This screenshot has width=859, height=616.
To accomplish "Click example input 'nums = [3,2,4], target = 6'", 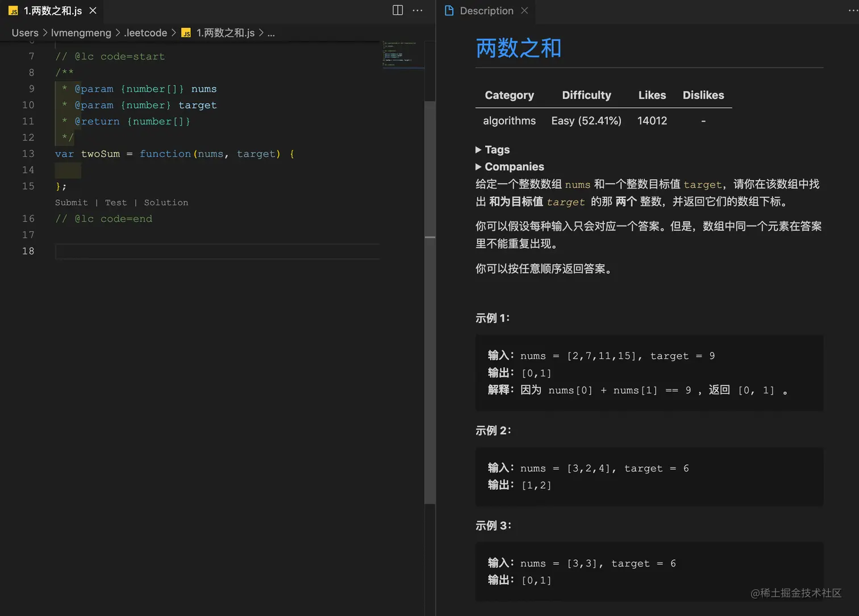I will [x=604, y=468].
